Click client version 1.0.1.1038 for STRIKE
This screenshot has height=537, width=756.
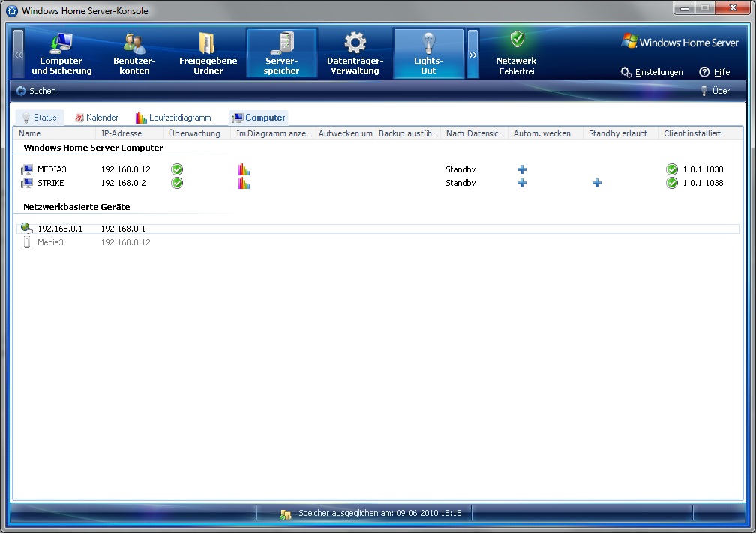703,183
